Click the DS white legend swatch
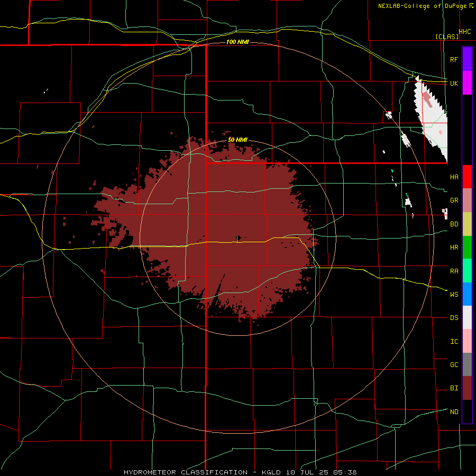The width and height of the screenshot is (476, 476). coord(467,317)
